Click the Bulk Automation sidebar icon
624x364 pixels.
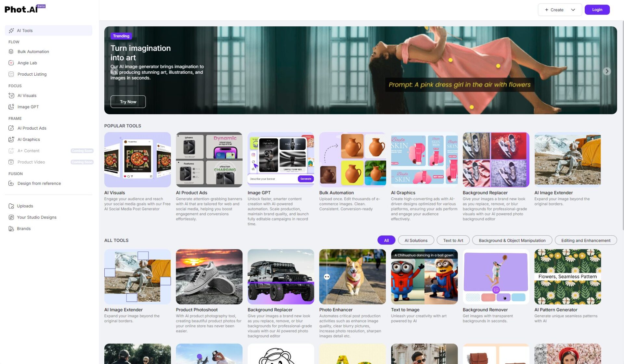(11, 52)
